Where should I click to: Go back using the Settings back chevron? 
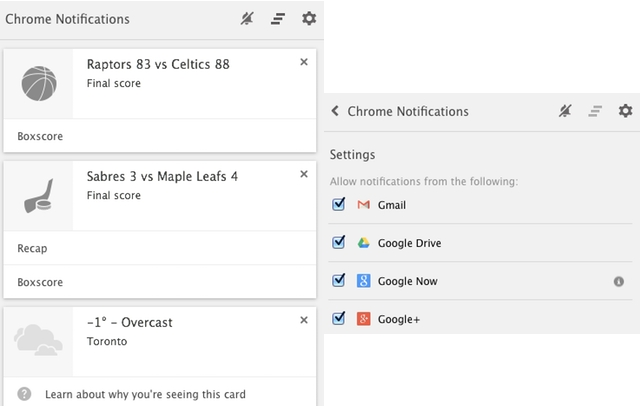pyautogui.click(x=336, y=111)
